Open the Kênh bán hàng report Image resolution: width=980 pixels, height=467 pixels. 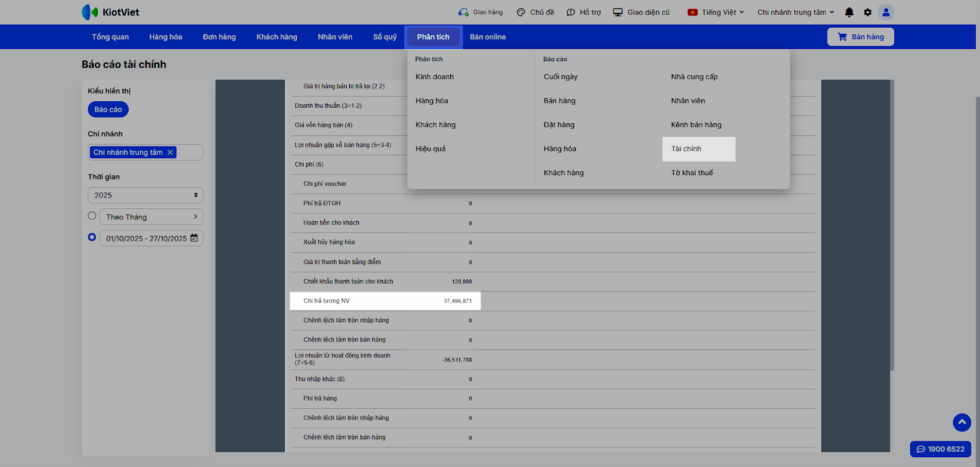point(696,124)
